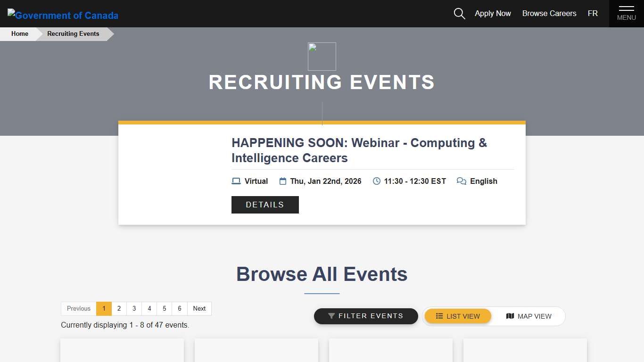Click the filter funnel icon on Filter Events
Viewport: 644px width, 362px height.
click(331, 316)
